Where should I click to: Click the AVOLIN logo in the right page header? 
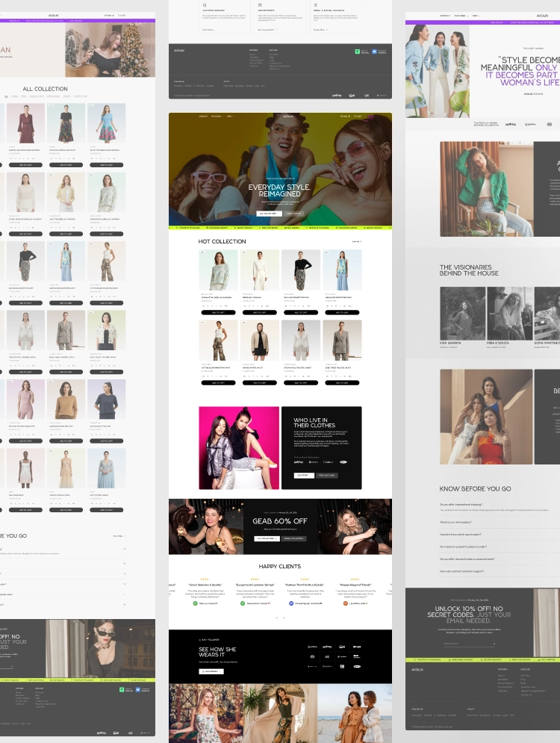pos(542,16)
